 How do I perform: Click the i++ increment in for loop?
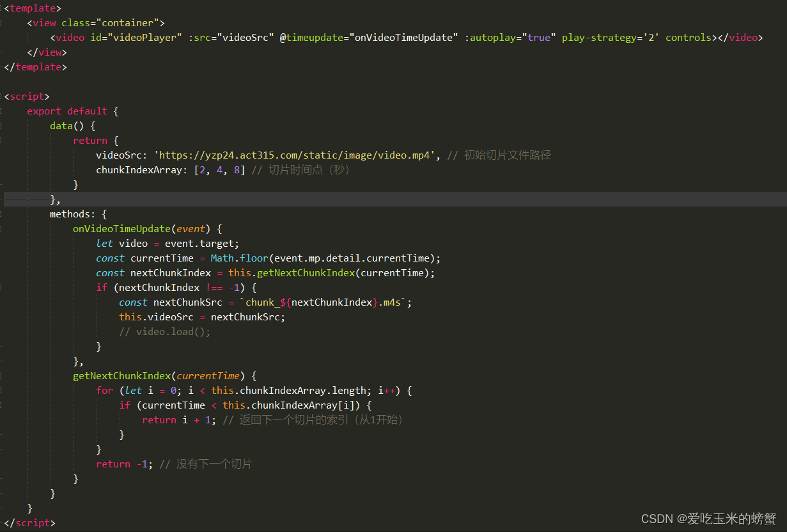pyautogui.click(x=387, y=391)
